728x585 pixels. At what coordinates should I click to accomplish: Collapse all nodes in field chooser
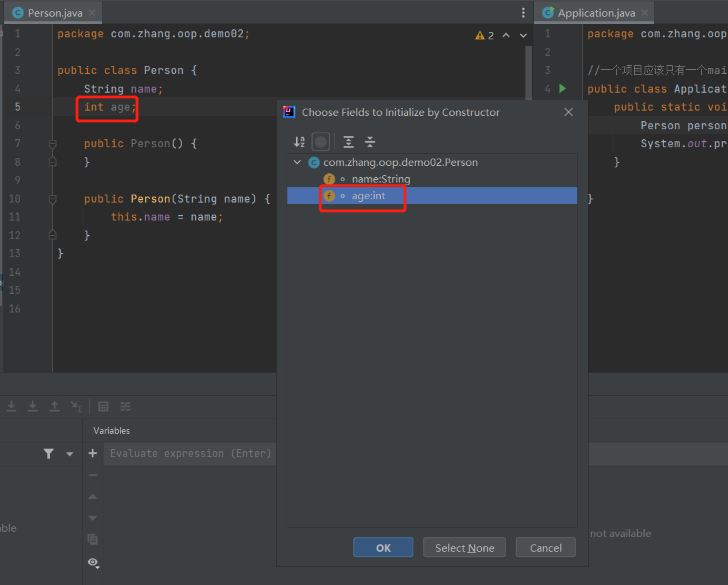coord(370,142)
